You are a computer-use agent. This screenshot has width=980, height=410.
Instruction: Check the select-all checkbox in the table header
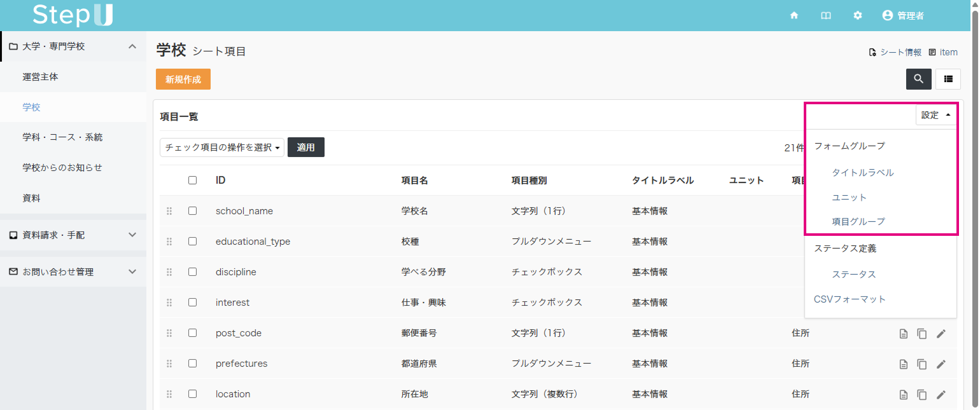193,180
